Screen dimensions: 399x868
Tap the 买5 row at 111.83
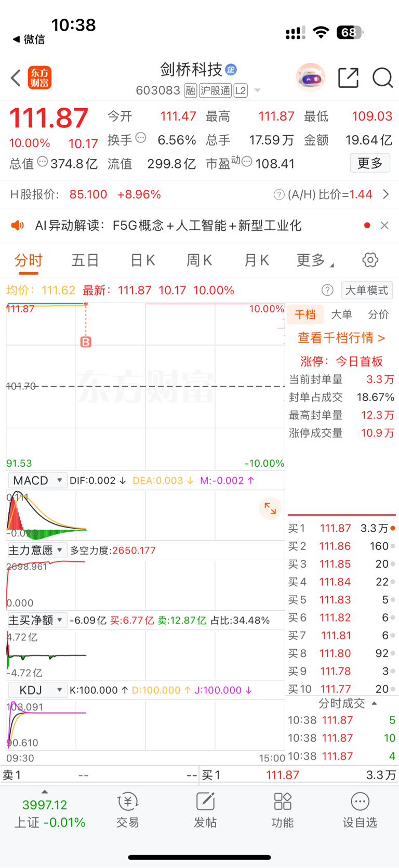coord(341,600)
